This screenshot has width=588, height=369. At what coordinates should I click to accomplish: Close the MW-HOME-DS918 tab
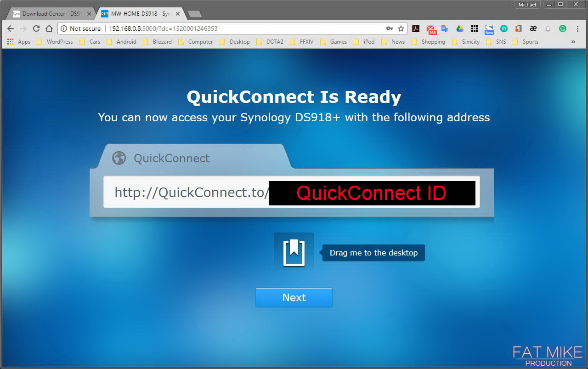178,14
